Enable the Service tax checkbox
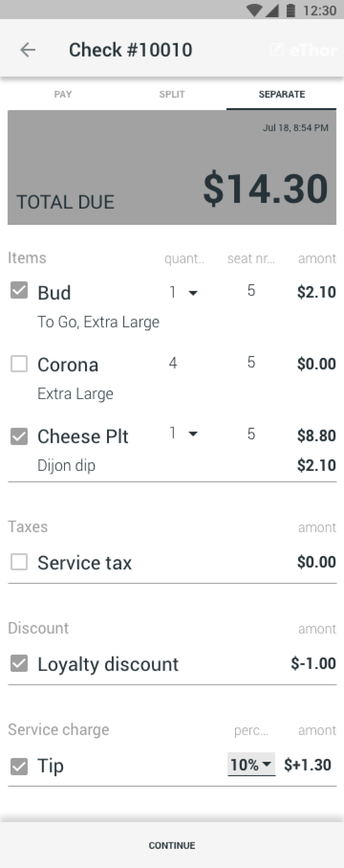This screenshot has width=344, height=868. (19, 562)
